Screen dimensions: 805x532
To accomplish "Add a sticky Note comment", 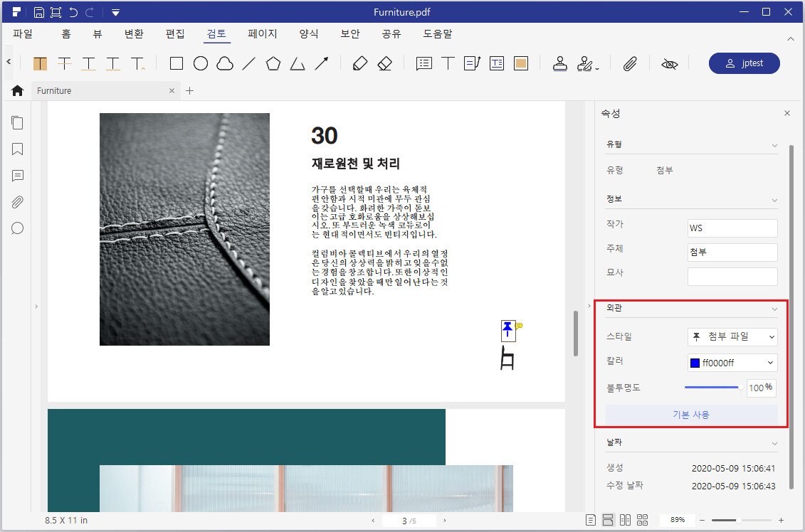I will click(x=423, y=63).
